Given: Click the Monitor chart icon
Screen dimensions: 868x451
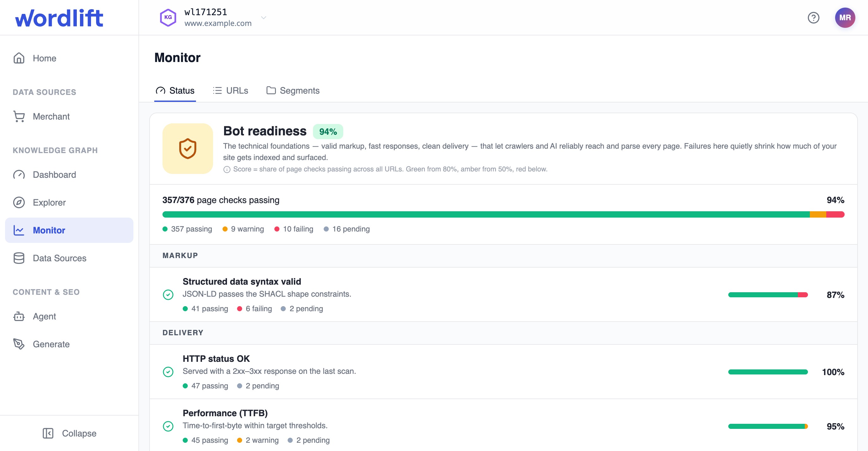Looking at the screenshot, I should [19, 230].
